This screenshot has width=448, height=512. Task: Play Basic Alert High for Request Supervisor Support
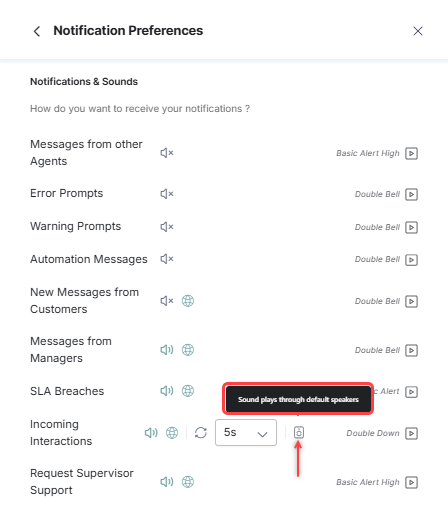[x=411, y=482]
